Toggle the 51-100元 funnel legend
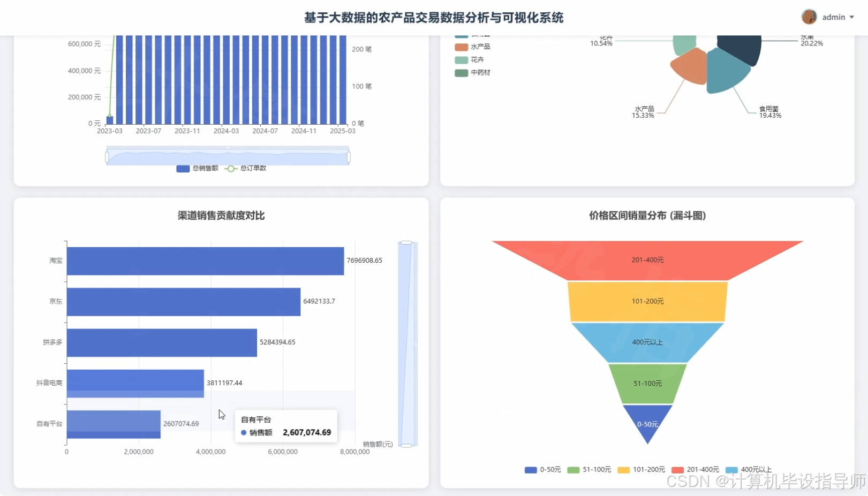The width and height of the screenshot is (868, 496). pyautogui.click(x=589, y=470)
